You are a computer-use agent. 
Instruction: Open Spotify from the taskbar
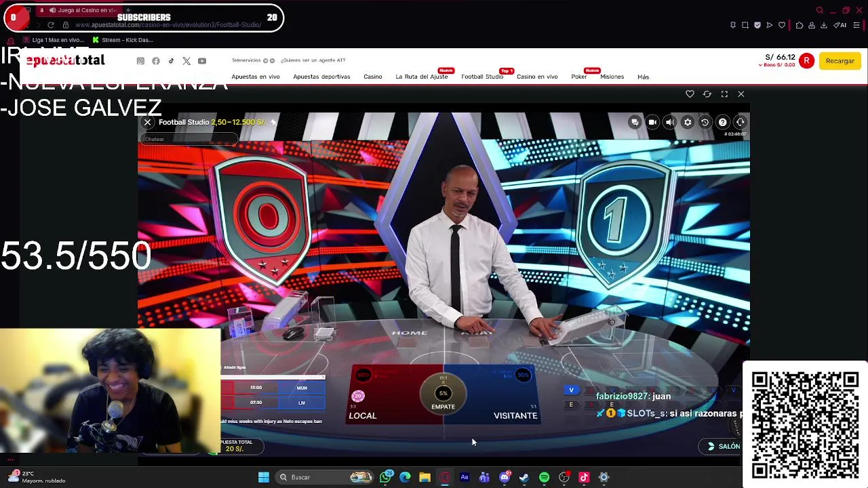[x=544, y=477]
